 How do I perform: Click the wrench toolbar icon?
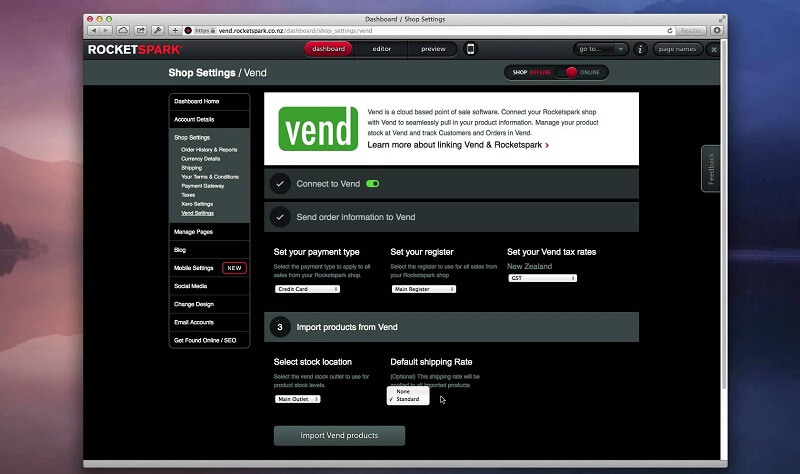coord(158,31)
